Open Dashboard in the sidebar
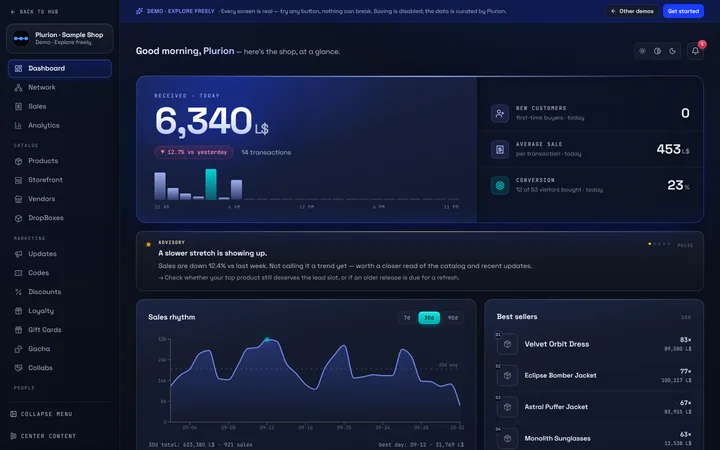Viewport: 720px width, 450px height. click(x=60, y=68)
